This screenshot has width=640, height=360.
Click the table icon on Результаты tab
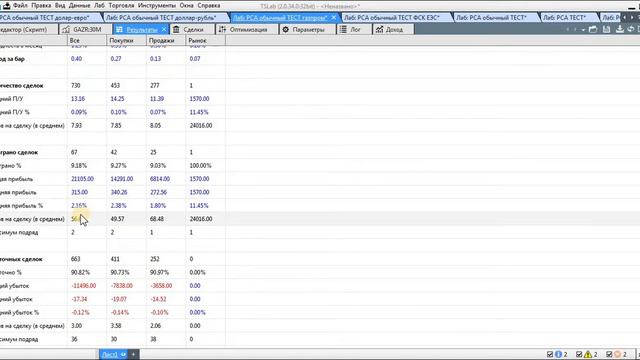pyautogui.click(x=119, y=29)
